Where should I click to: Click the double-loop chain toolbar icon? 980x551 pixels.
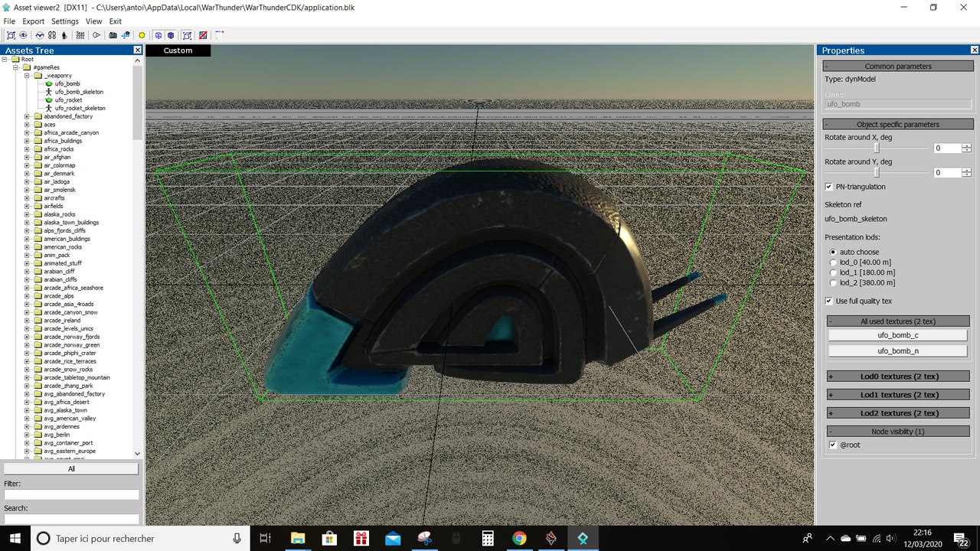[x=52, y=35]
